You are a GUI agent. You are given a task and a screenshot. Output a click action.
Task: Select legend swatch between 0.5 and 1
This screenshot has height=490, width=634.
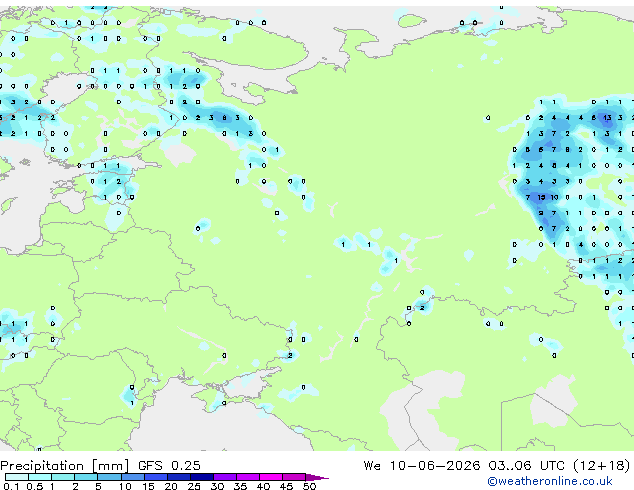coord(40,477)
